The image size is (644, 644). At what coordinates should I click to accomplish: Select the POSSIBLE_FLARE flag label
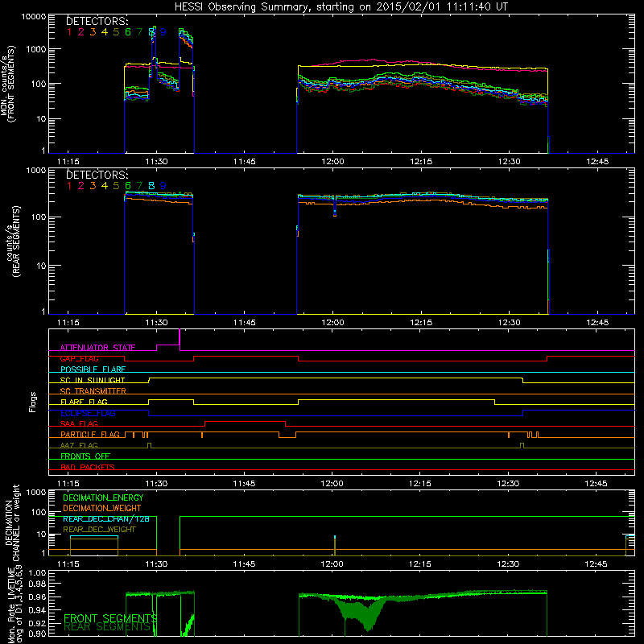tap(93, 369)
